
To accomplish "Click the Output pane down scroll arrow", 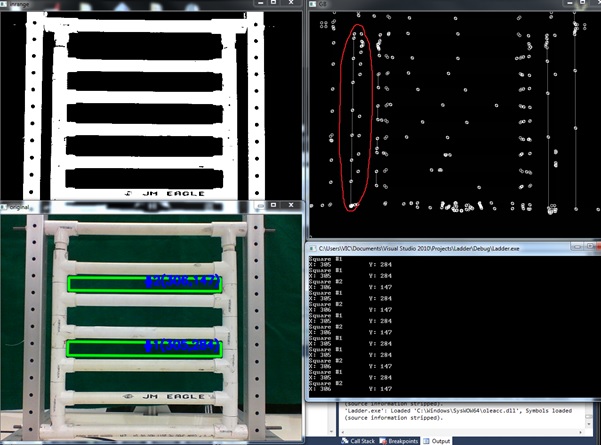I will 590,424.
